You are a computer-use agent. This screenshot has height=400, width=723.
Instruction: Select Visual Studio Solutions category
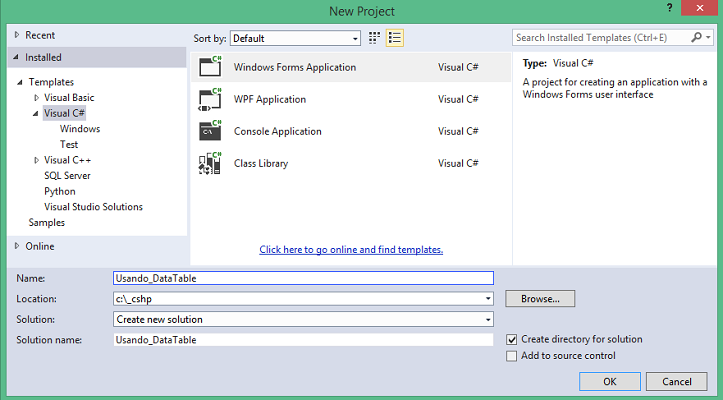click(93, 207)
